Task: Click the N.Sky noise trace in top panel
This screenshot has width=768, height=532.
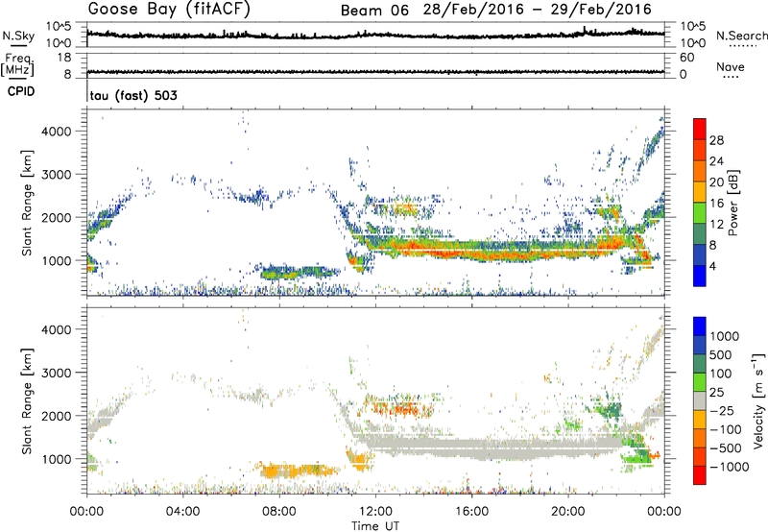Action: (x=375, y=35)
